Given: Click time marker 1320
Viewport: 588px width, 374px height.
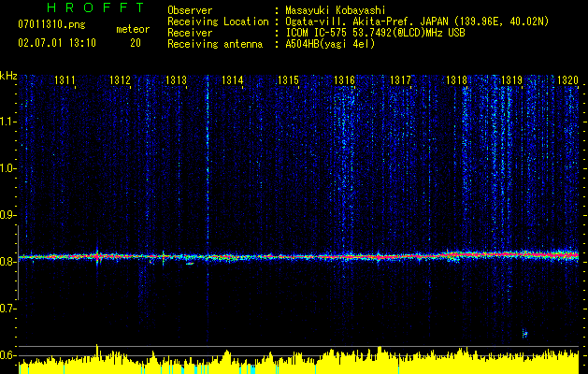Looking at the screenshot, I should [567, 80].
